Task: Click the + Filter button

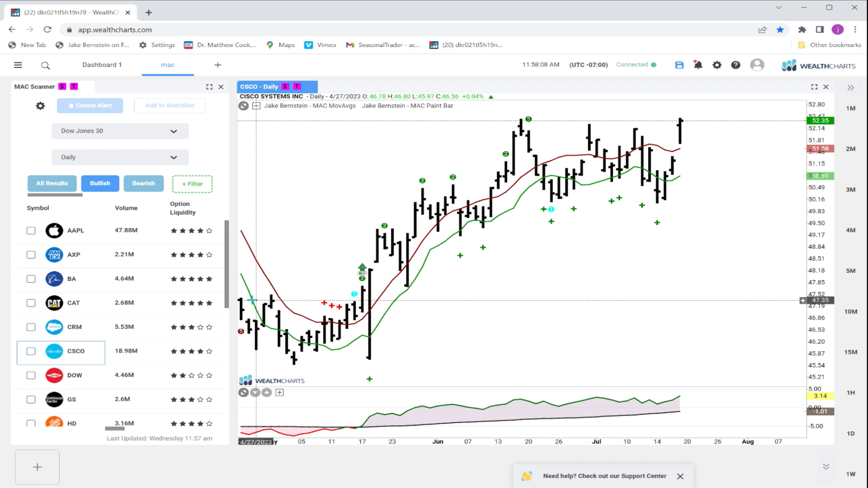Action: 192,184
